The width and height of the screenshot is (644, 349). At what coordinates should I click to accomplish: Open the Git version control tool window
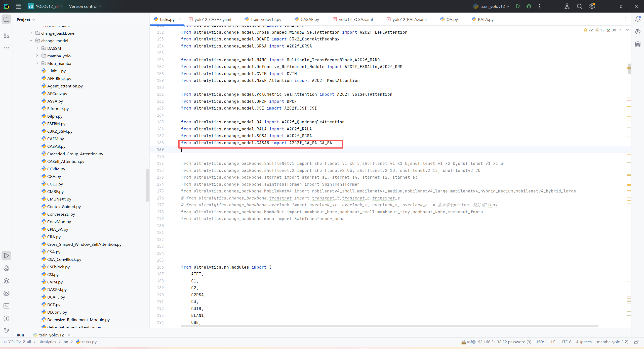pos(6,331)
